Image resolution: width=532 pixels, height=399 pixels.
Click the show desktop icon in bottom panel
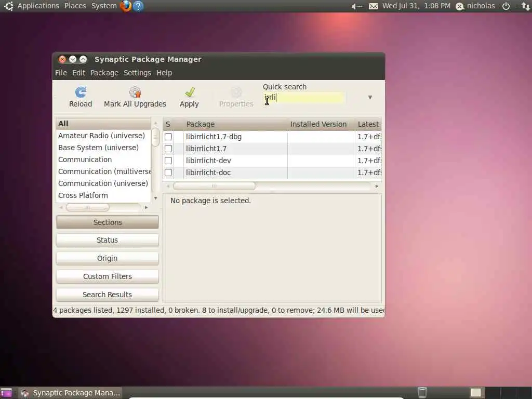(6, 393)
